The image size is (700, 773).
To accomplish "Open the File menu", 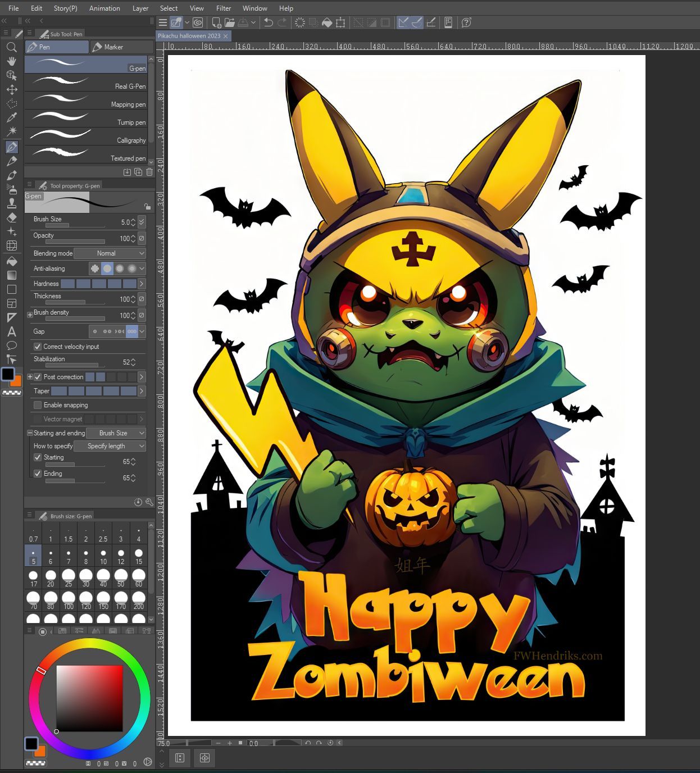I will point(13,8).
